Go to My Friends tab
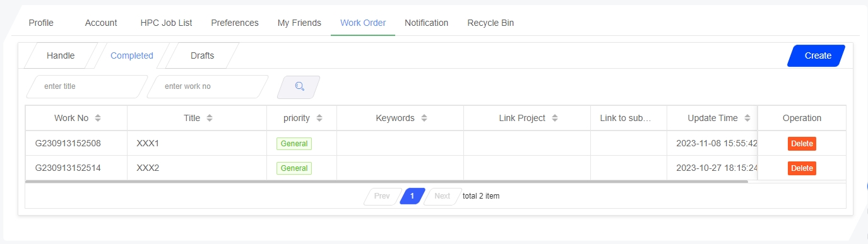The height and width of the screenshot is (244, 868). pyautogui.click(x=299, y=23)
